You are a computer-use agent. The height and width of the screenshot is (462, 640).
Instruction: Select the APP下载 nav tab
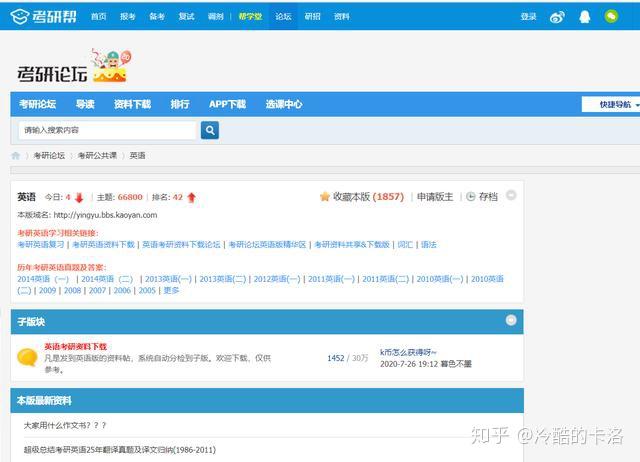point(227,104)
